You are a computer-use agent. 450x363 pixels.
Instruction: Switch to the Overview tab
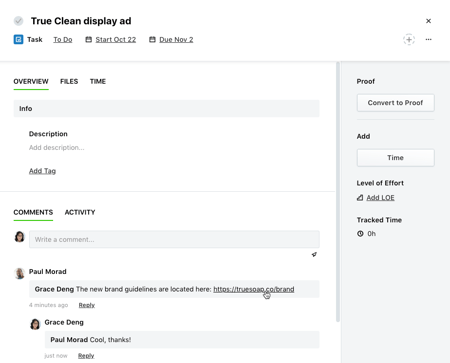pos(31,81)
